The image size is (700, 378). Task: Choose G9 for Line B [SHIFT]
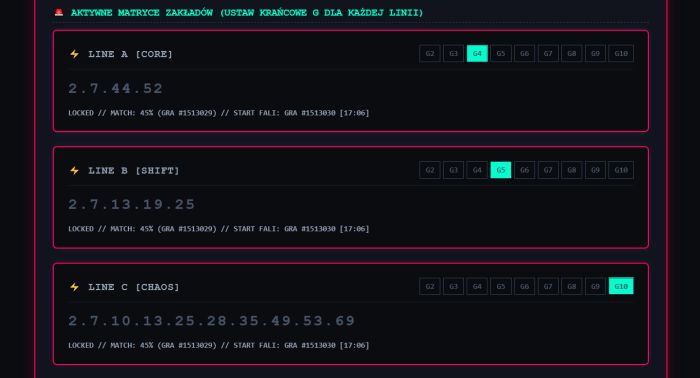tap(596, 170)
